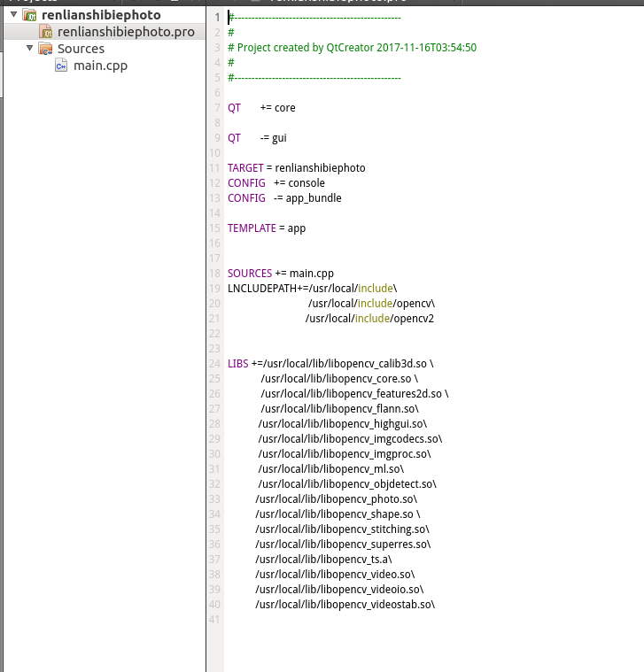Open main.cpp from the project tree
644x672 pixels.
pos(100,66)
